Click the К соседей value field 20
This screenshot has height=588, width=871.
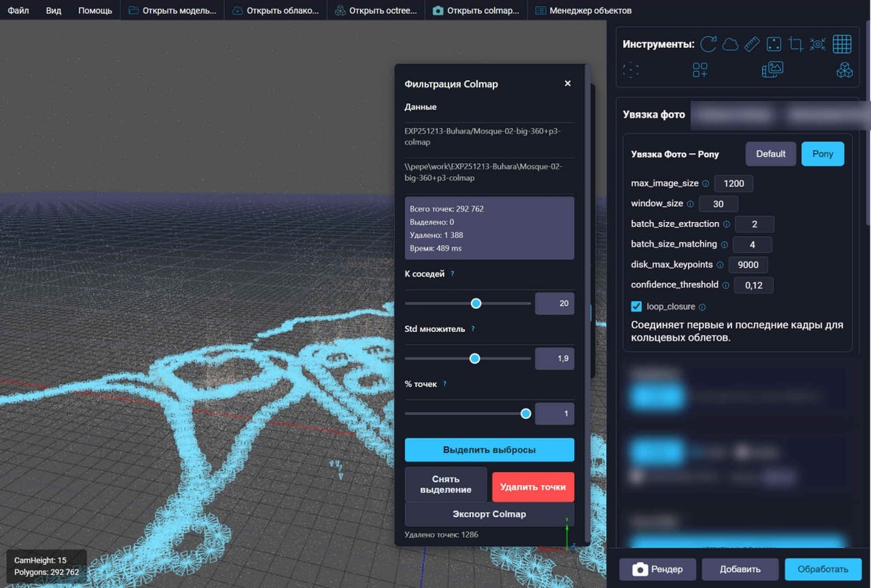555,303
